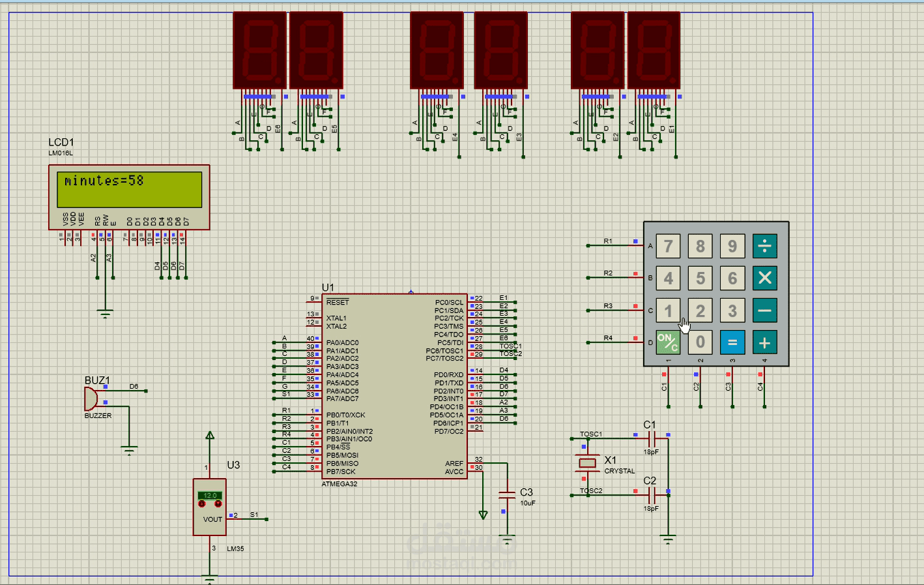924x585 pixels.
Task: Click the equals key on keypad
Action: (732, 342)
